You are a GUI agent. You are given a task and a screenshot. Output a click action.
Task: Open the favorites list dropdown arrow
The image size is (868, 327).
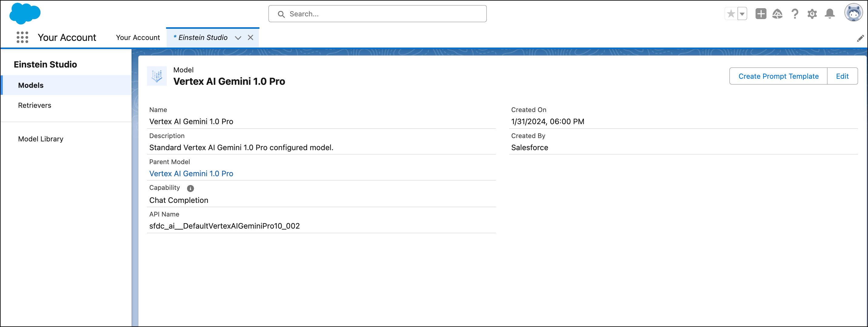(742, 14)
